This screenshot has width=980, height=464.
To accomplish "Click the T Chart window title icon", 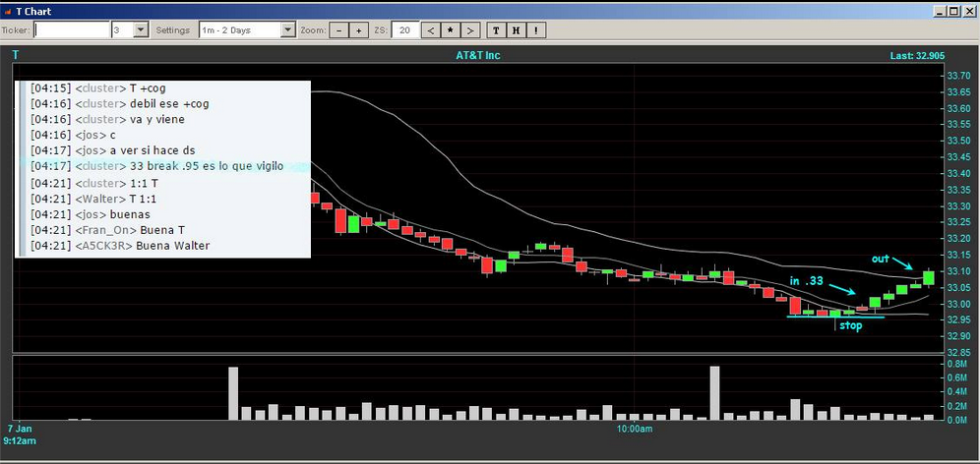I will pos(8,11).
